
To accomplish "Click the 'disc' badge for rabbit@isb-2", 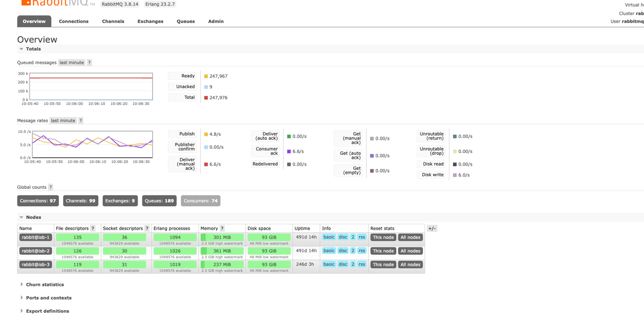I will [343, 251].
